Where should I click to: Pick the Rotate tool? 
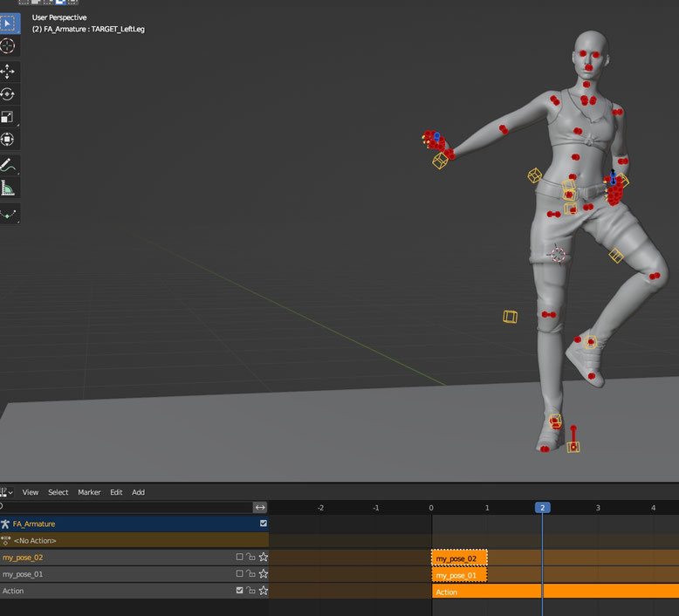point(8,94)
